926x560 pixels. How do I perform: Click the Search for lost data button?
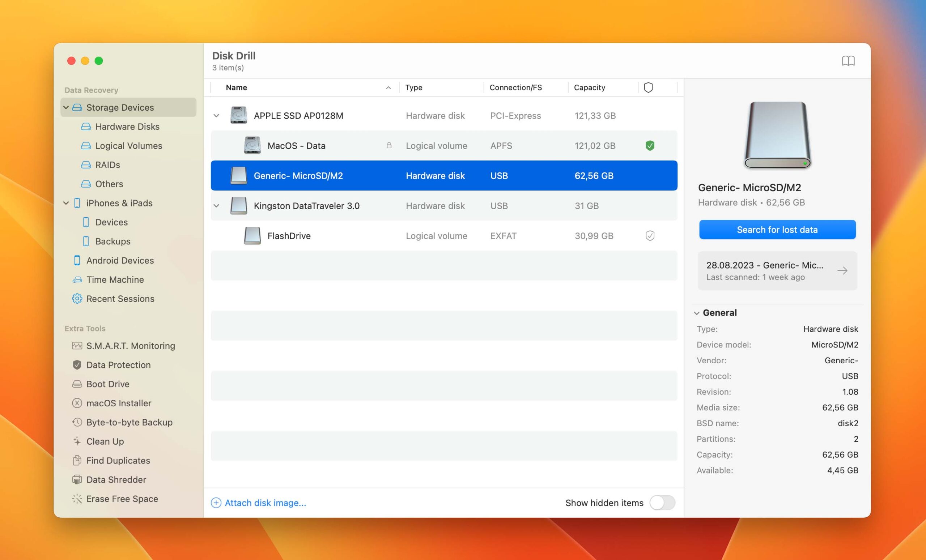click(x=777, y=229)
